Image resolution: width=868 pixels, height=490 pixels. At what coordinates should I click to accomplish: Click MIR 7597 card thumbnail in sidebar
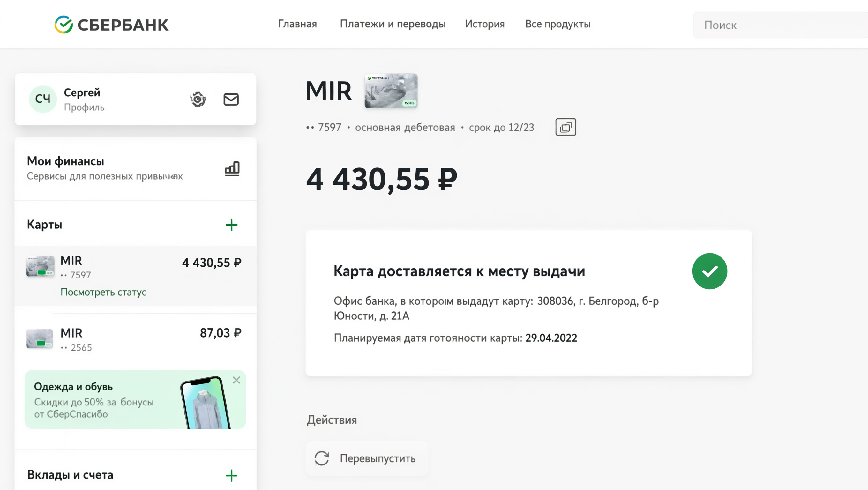tap(41, 266)
